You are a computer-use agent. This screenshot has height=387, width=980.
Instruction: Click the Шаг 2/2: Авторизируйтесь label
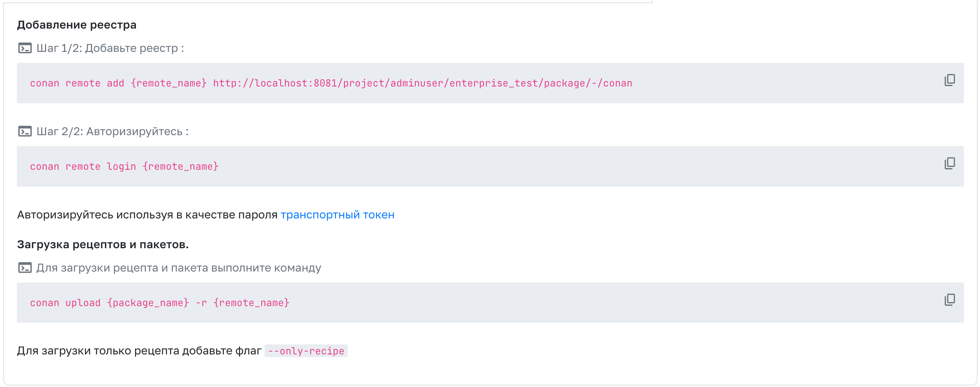tap(113, 132)
